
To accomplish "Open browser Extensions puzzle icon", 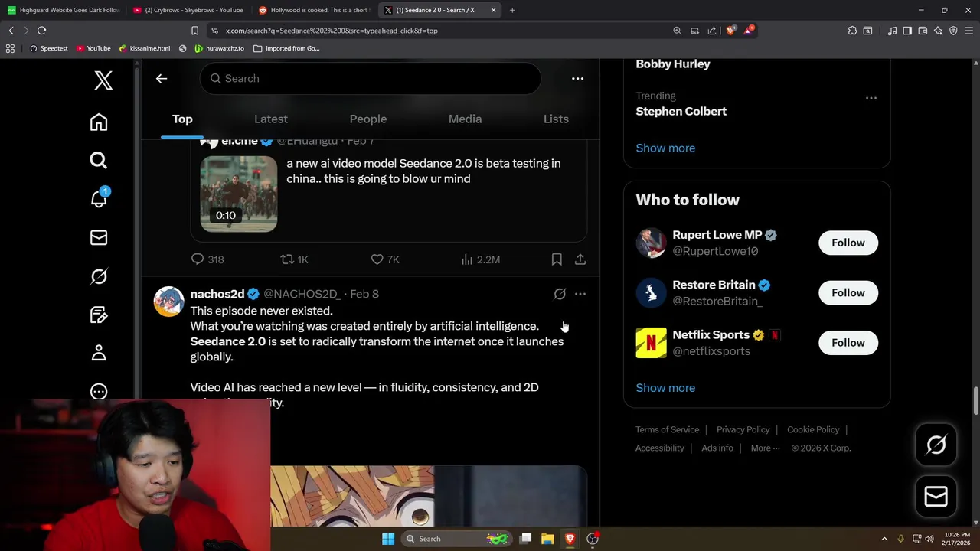I will point(852,31).
